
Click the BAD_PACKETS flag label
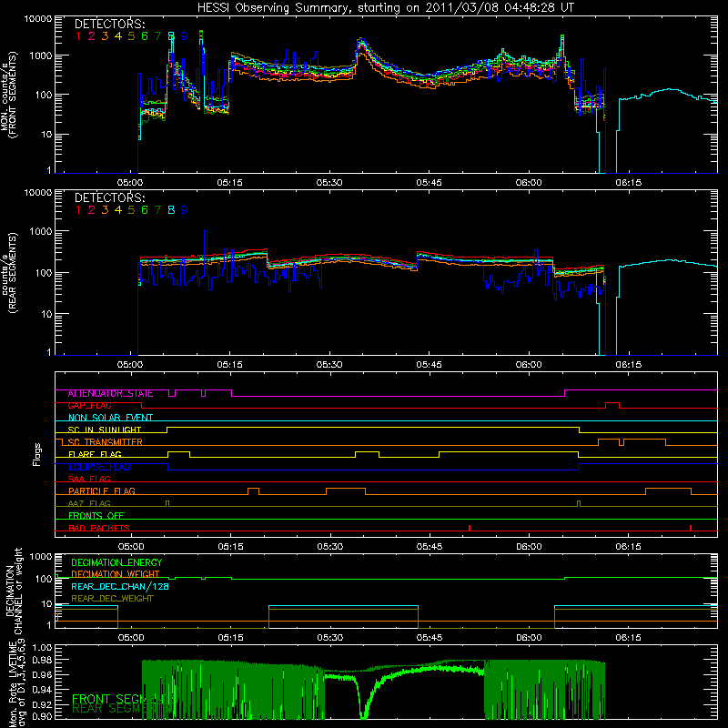[x=99, y=528]
